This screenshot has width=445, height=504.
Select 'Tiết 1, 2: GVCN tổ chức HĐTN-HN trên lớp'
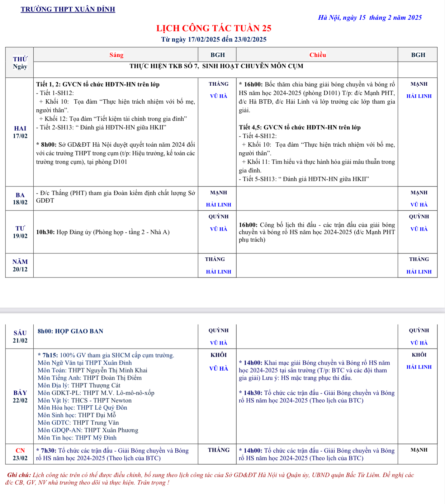98,85
